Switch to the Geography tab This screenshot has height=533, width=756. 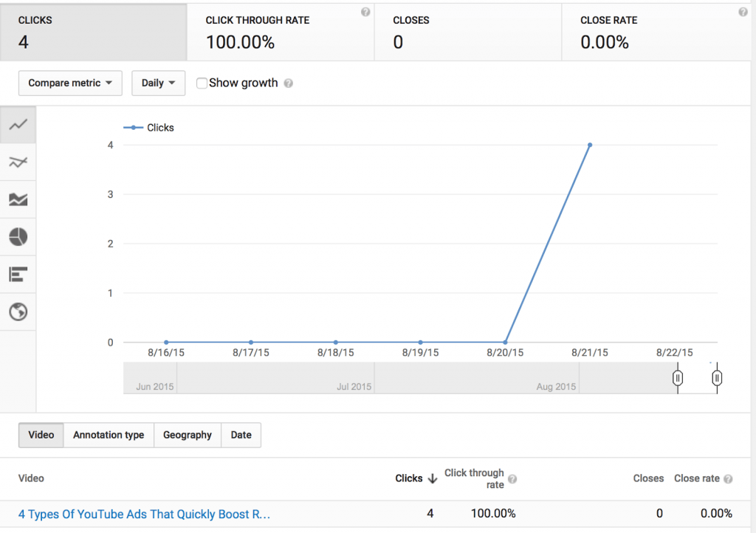188,435
